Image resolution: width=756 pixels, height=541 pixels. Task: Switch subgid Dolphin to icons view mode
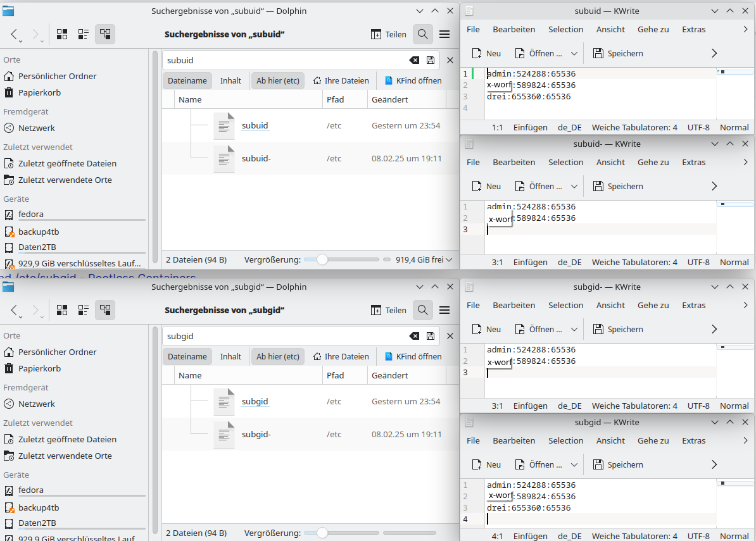pyautogui.click(x=62, y=310)
